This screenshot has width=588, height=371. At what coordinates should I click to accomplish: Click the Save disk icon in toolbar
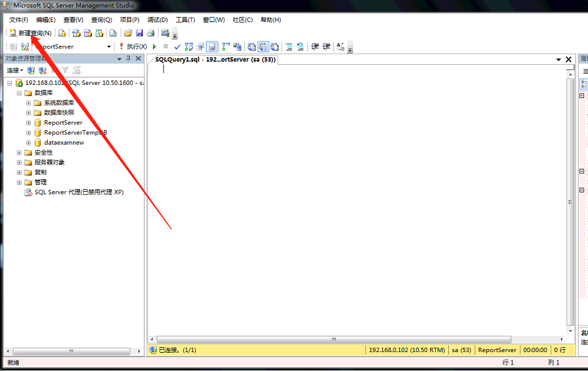(139, 33)
